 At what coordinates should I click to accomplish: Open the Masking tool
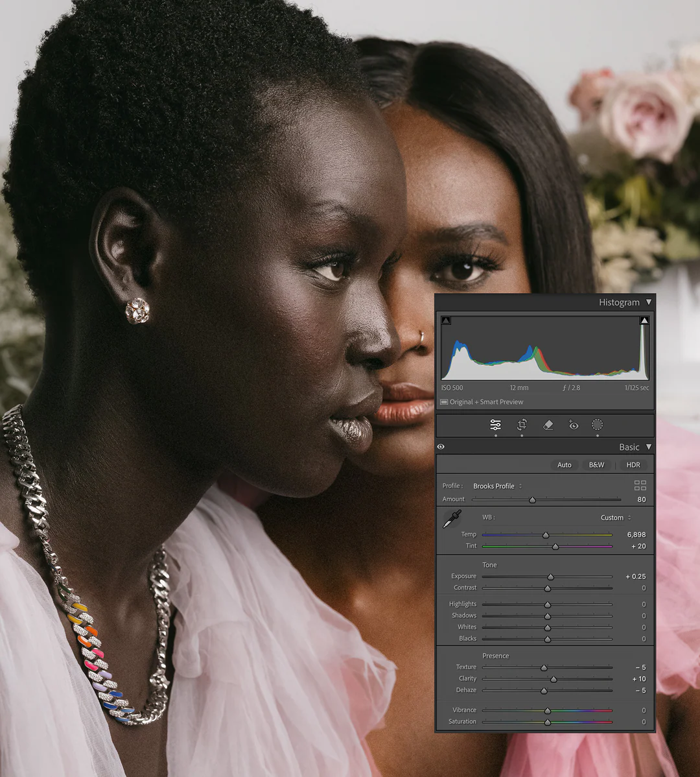598,425
